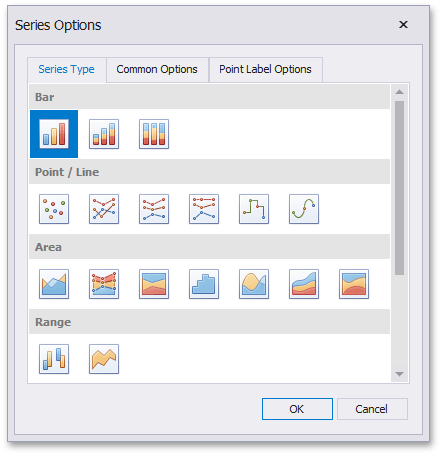Viewport: 443px width, 457px height.
Task: Confirm with the OK button
Action: [297, 409]
